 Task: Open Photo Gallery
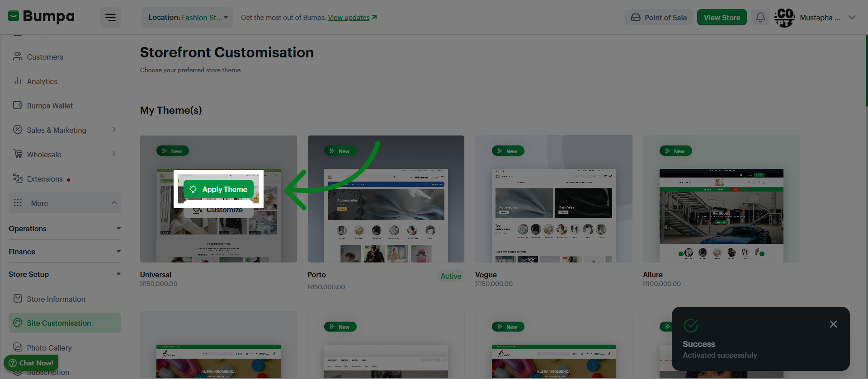point(49,348)
